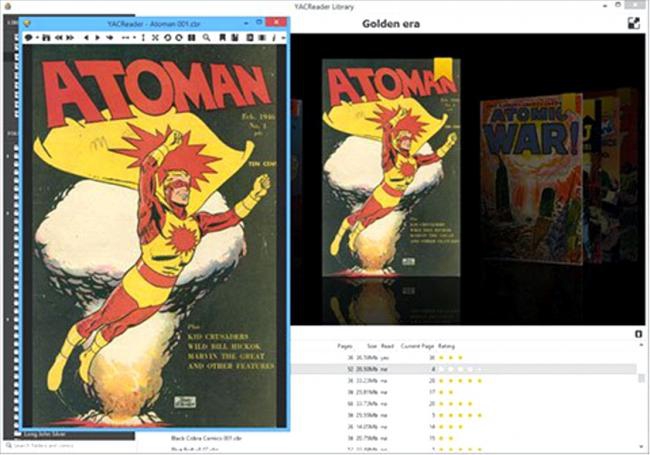Viewport: 650px width, 455px height.
Task: Sort list by the Current Page column header
Action: pos(417,346)
